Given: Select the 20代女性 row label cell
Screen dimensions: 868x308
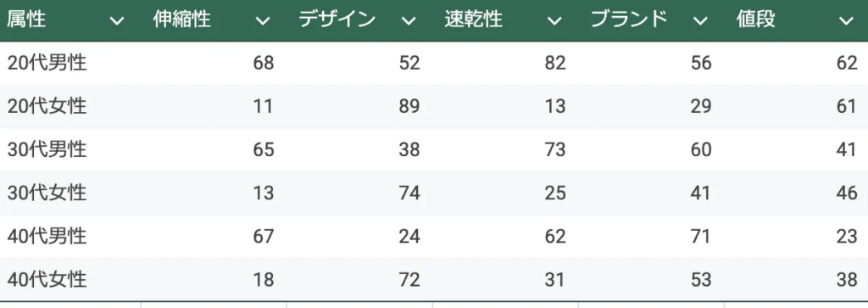Looking at the screenshot, I should [x=71, y=106].
